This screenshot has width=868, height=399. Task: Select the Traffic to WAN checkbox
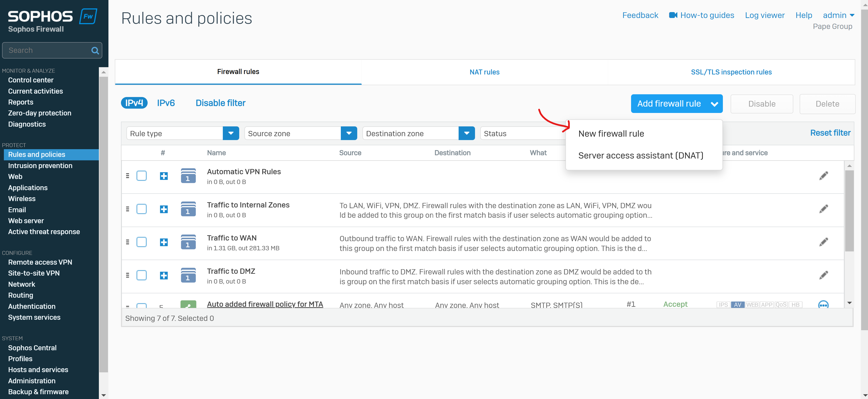[141, 242]
